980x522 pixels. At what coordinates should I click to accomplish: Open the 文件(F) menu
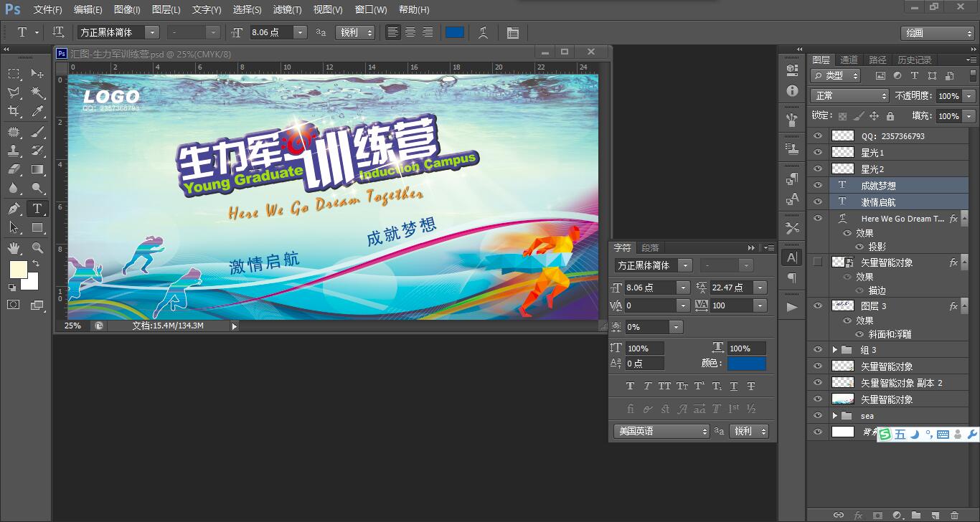pos(48,10)
